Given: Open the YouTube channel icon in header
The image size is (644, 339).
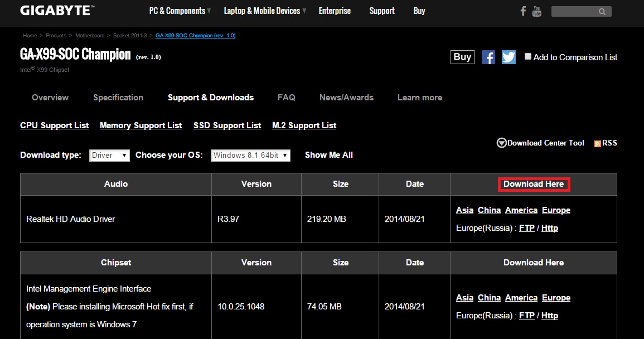Looking at the screenshot, I should coord(536,11).
